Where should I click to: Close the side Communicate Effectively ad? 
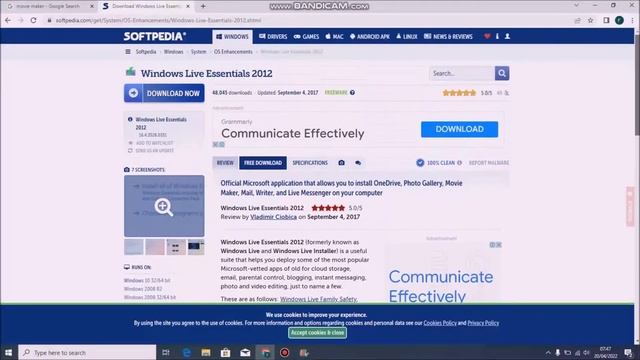tap(499, 245)
